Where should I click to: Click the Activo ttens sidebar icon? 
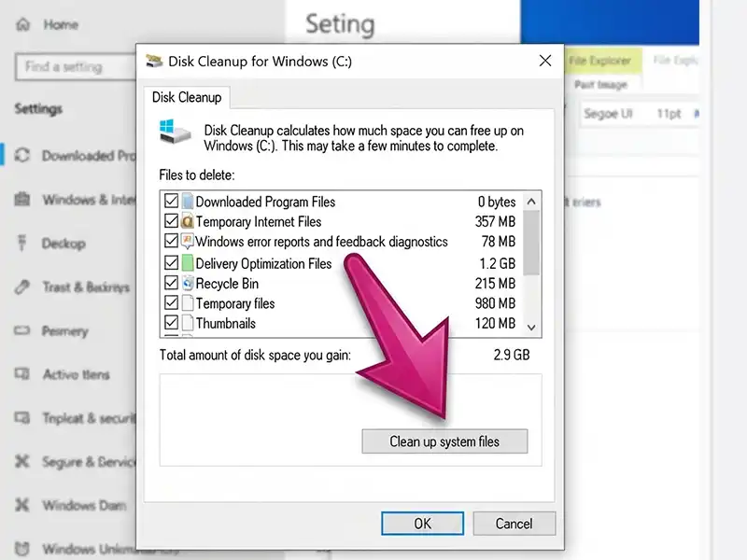coord(21,374)
